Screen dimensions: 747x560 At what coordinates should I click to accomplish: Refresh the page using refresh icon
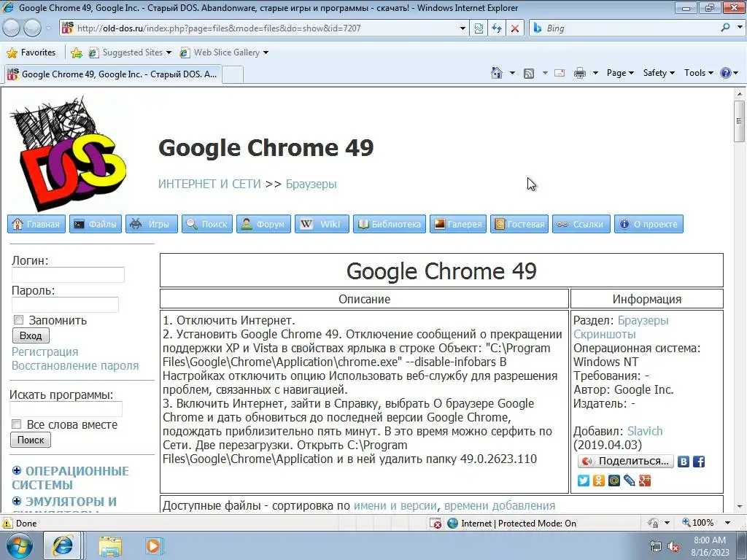496,28
